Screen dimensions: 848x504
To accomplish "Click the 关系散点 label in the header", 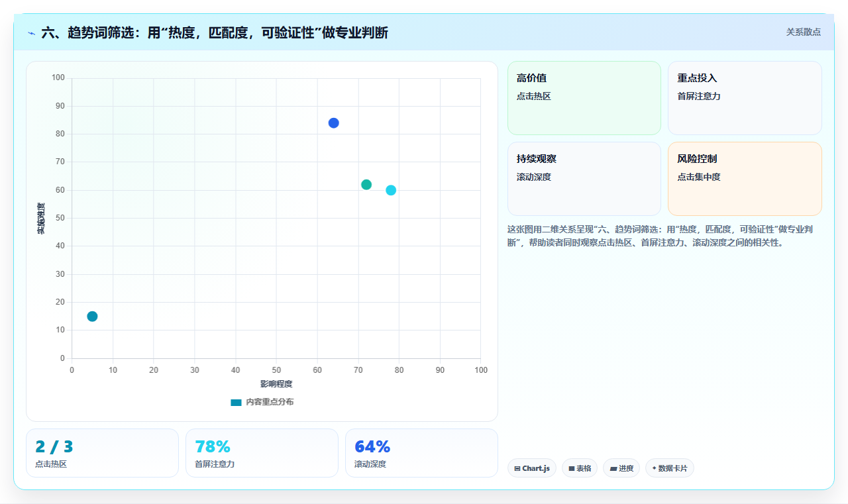I will pos(804,32).
